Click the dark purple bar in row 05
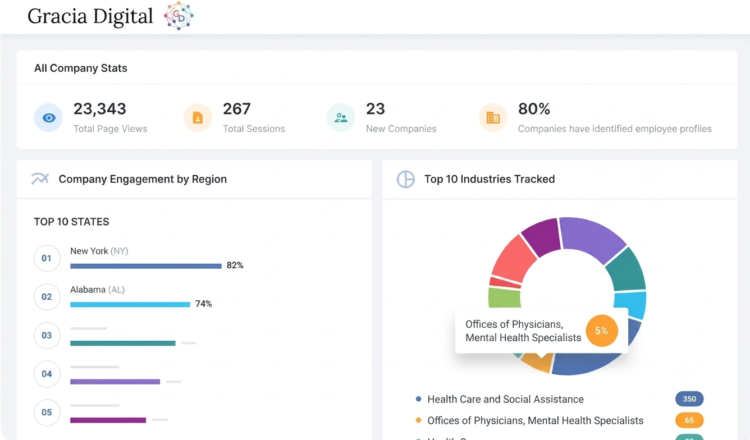This screenshot has width=750, height=440. [x=108, y=420]
